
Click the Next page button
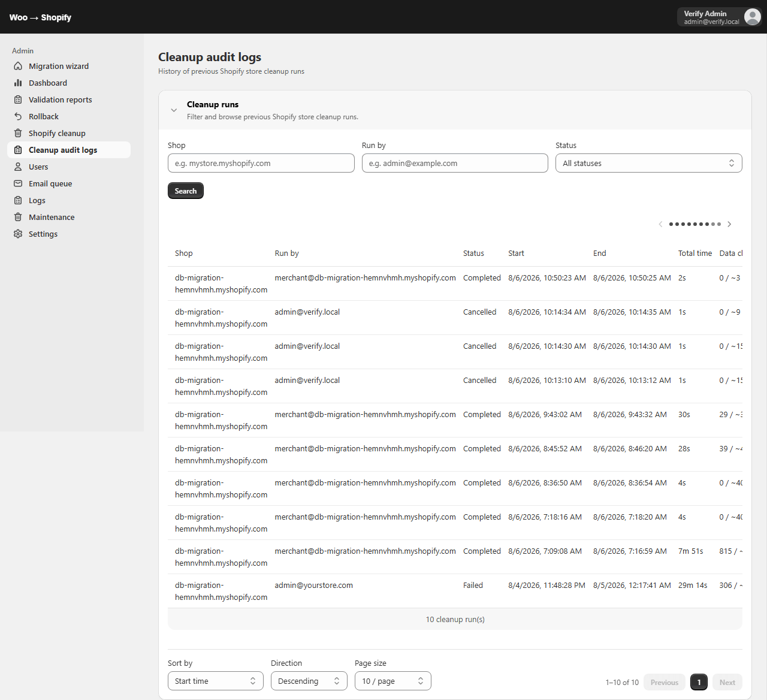pos(727,682)
